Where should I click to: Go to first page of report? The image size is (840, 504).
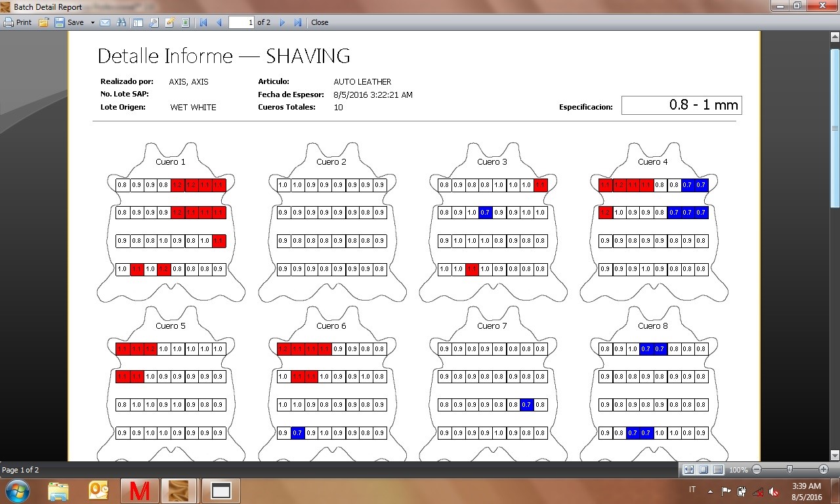[x=203, y=22]
